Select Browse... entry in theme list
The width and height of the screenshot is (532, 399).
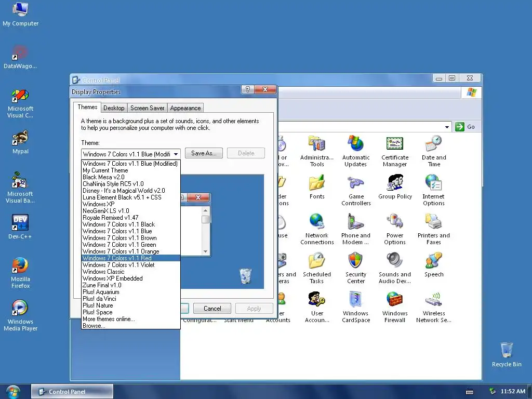point(131,326)
